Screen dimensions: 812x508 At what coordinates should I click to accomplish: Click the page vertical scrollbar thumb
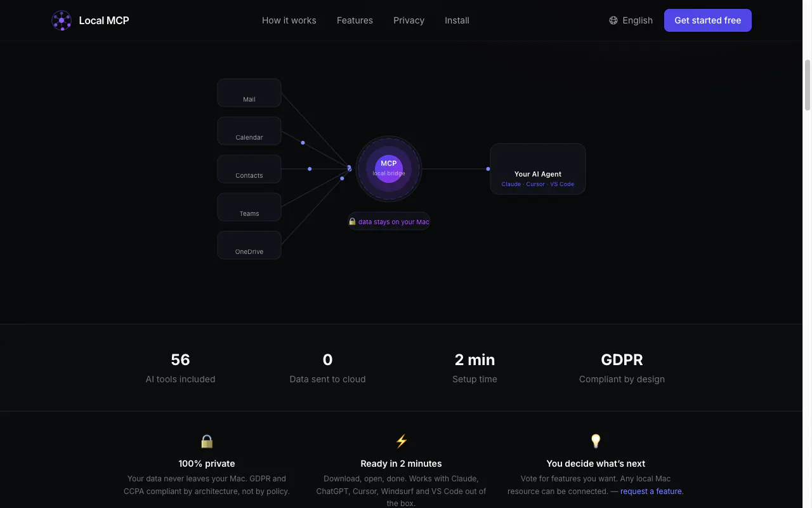(x=808, y=85)
